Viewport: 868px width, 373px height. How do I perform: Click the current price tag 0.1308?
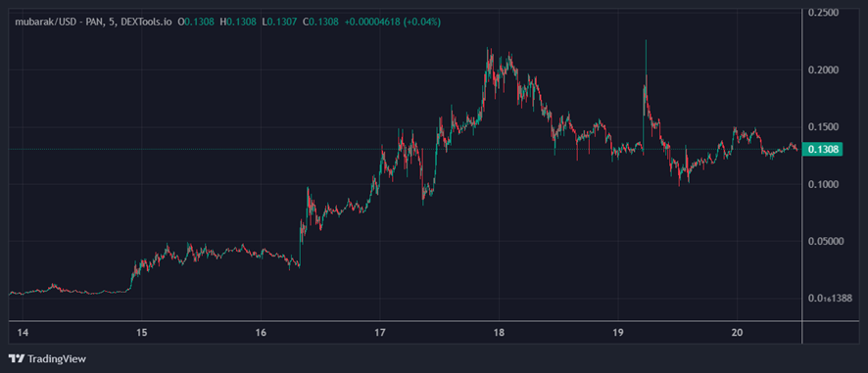(x=823, y=150)
